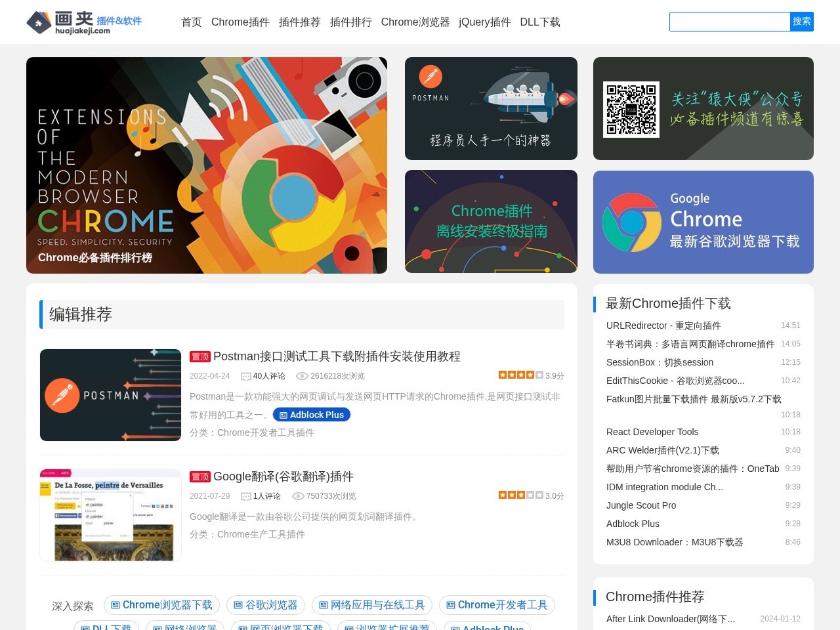The width and height of the screenshot is (840, 630).
Task: Click the 置顶 badge on the Google翻译 article
Action: pos(199,476)
